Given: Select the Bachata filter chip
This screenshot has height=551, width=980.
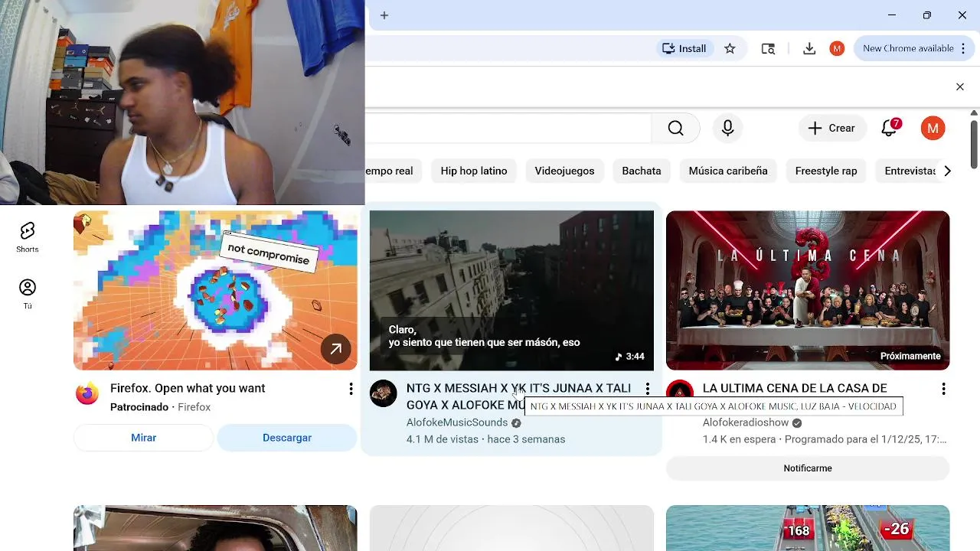Looking at the screenshot, I should click(x=642, y=171).
